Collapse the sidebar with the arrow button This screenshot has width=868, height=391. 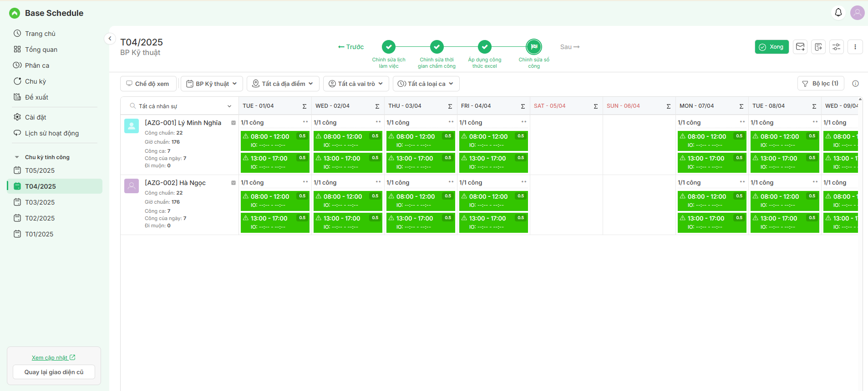[110, 39]
